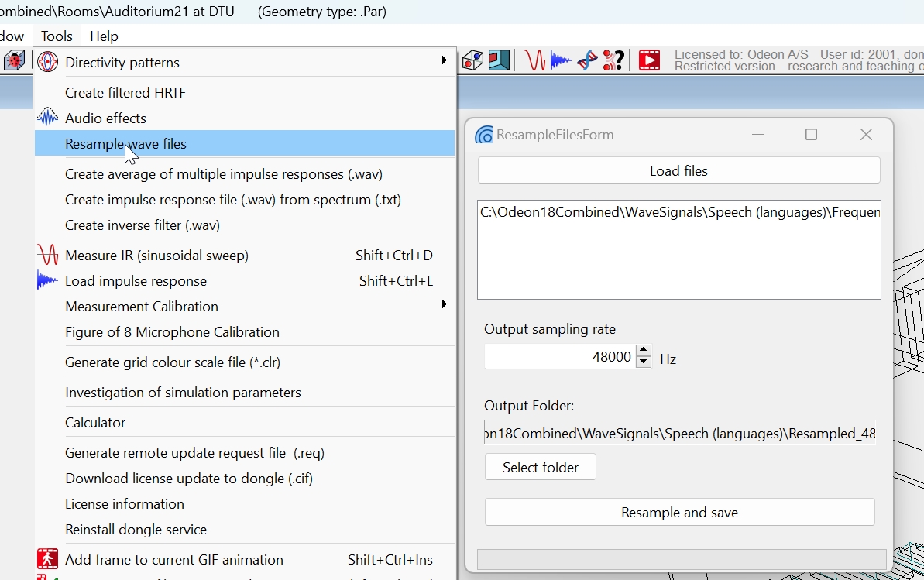Click the room surface view toolbar icon
This screenshot has height=580, width=924.
pyautogui.click(x=499, y=60)
